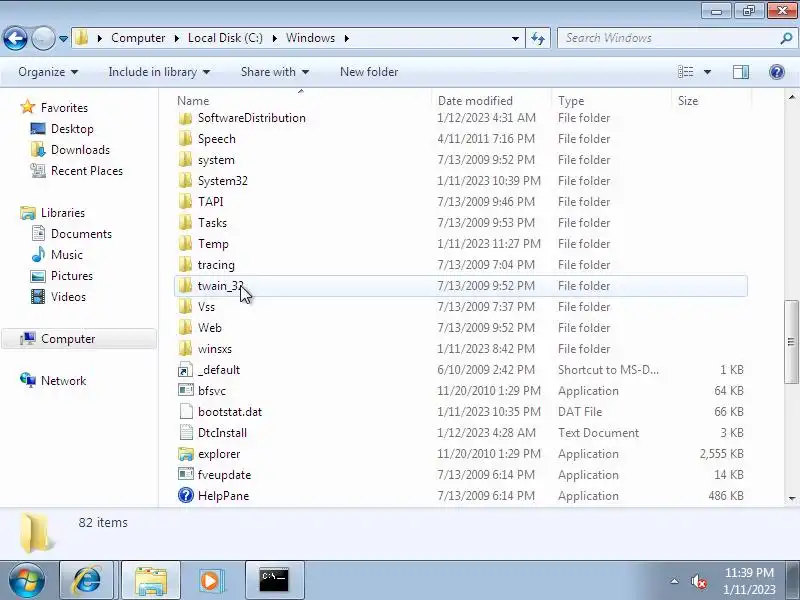The image size is (800, 600).
Task: Select the TAPI folder row
Action: (x=461, y=202)
